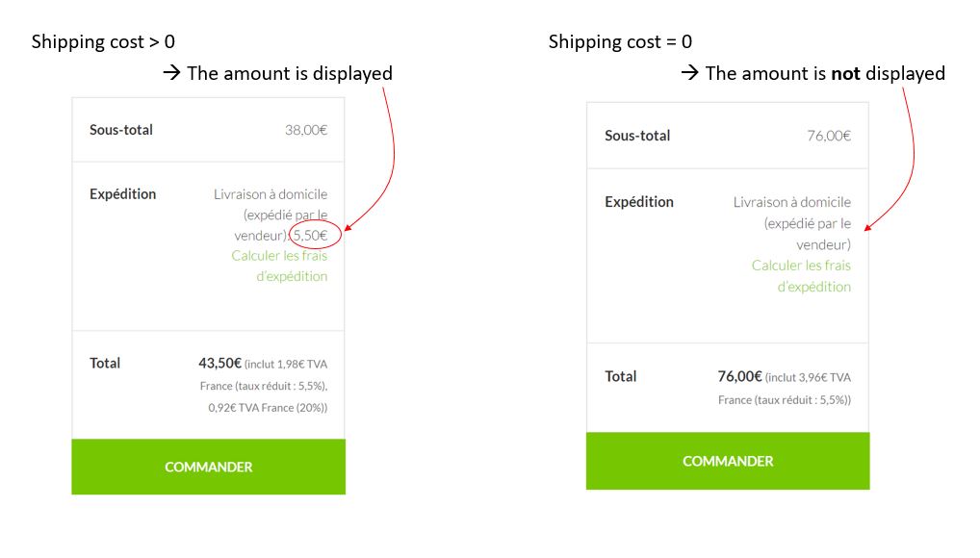Click the 43,50€ total amount

(219, 364)
